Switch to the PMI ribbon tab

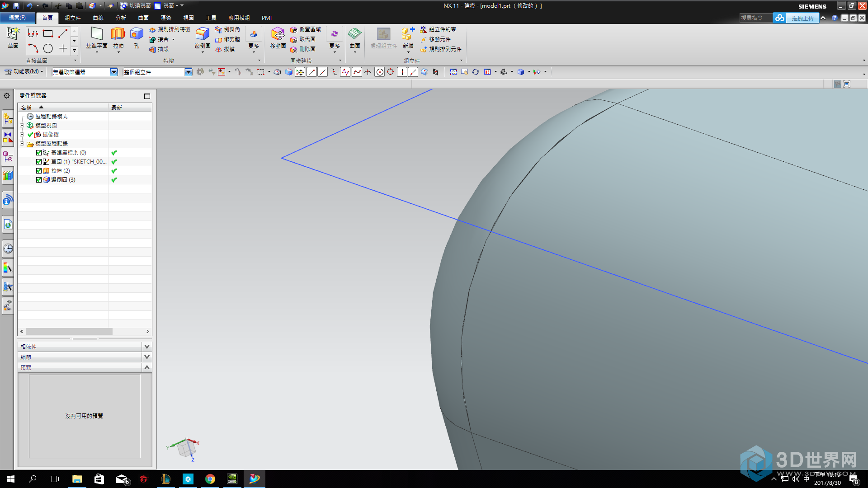[267, 18]
